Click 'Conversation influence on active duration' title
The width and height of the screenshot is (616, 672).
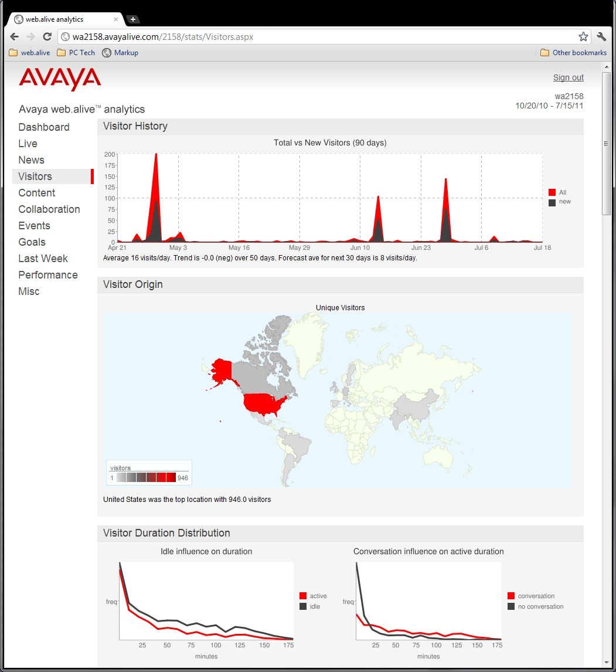pyautogui.click(x=428, y=552)
